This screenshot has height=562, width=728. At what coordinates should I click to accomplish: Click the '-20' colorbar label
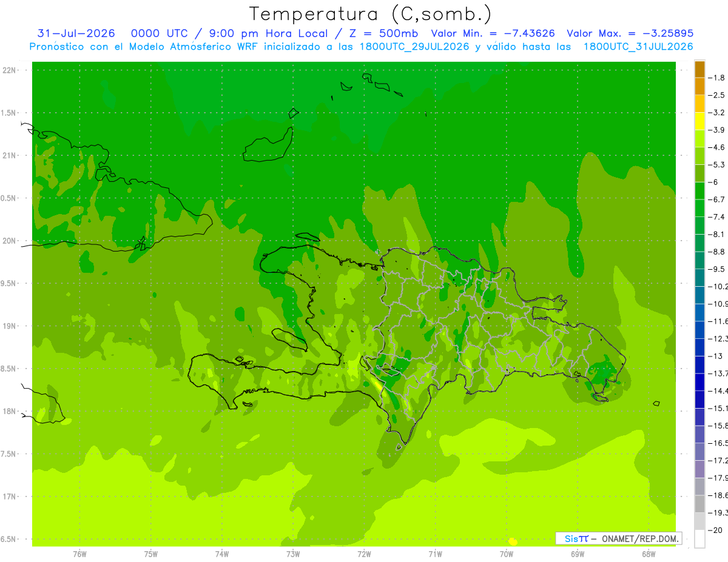[716, 530]
